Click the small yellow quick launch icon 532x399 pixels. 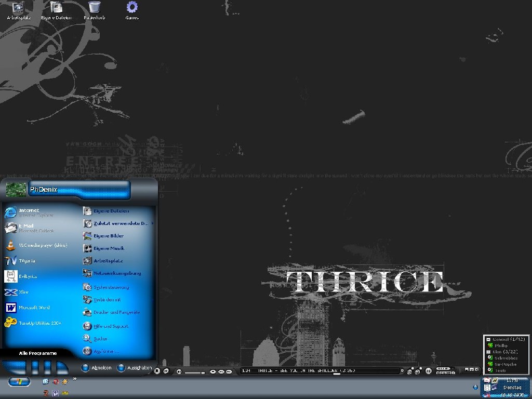click(65, 393)
